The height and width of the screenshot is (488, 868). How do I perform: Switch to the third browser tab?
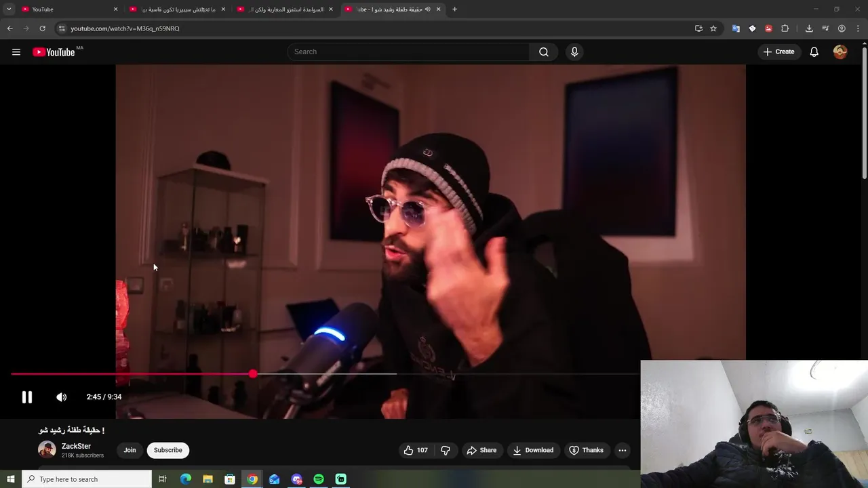point(284,9)
